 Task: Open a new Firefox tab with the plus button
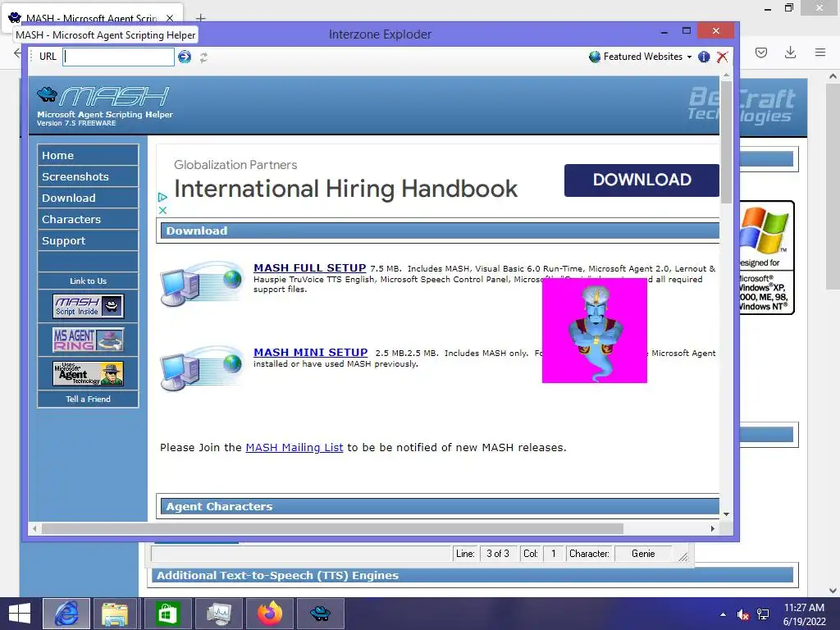coord(200,18)
